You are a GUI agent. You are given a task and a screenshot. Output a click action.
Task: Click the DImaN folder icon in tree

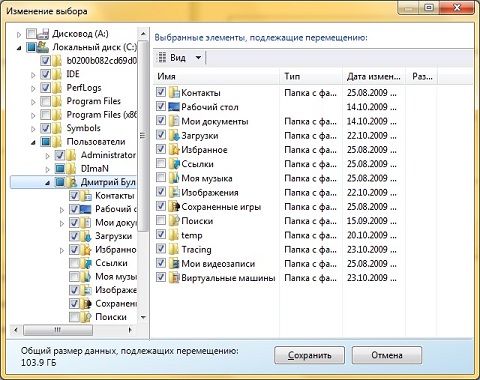[x=71, y=169]
